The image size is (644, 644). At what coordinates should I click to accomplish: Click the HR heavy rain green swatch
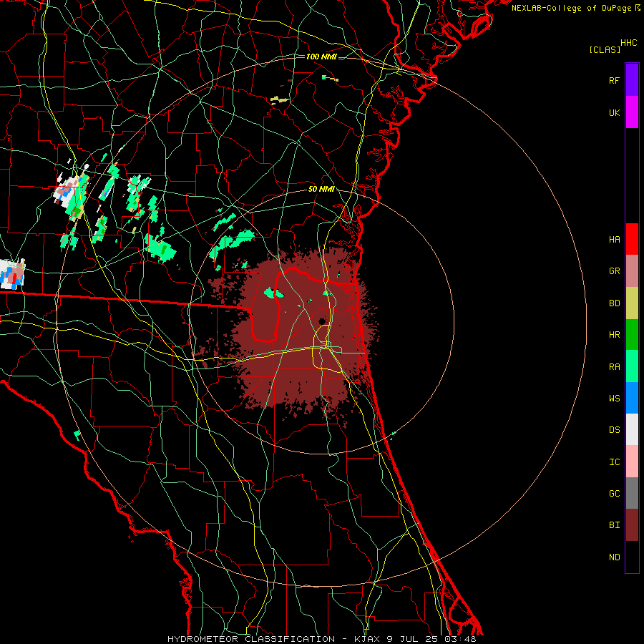click(x=632, y=334)
